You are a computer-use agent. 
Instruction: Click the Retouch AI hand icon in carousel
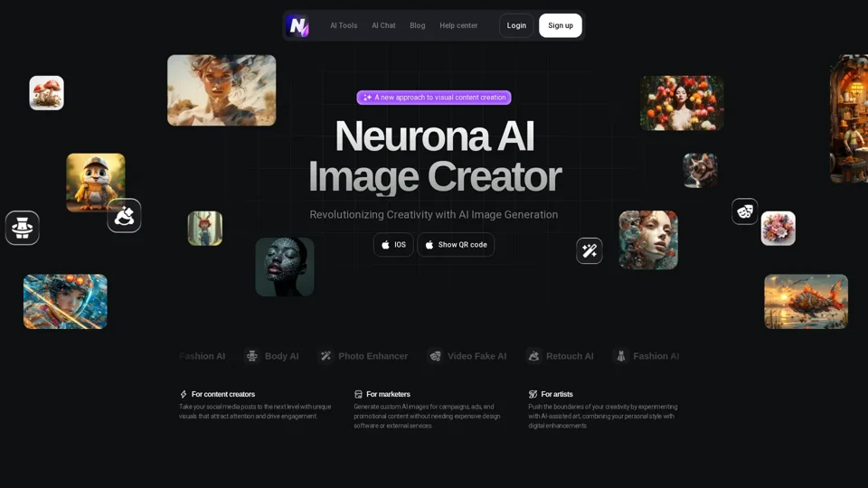pos(533,356)
